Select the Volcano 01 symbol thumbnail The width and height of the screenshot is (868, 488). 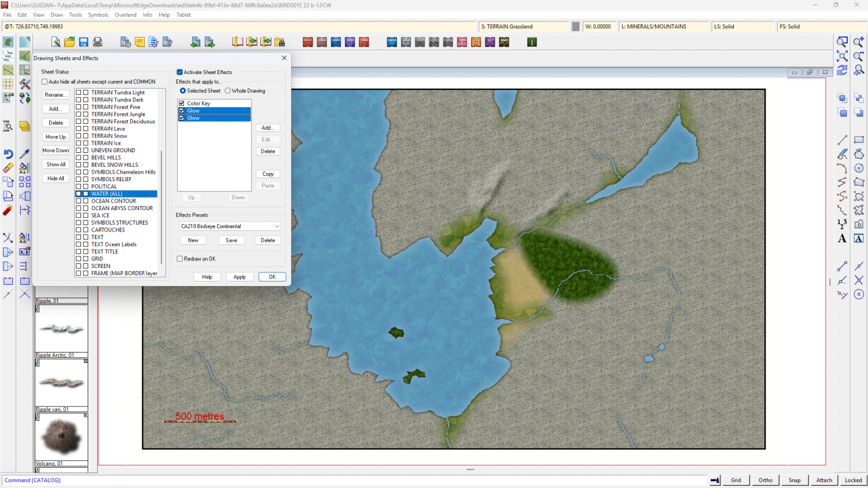(61, 436)
